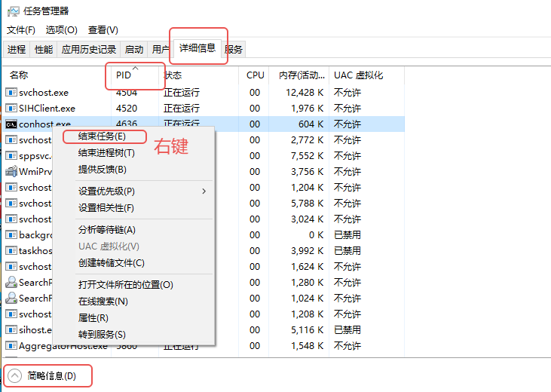Screen dimensions: 551x392
Task: Choose 结束进程树(T) in the context menu
Action: (106, 153)
